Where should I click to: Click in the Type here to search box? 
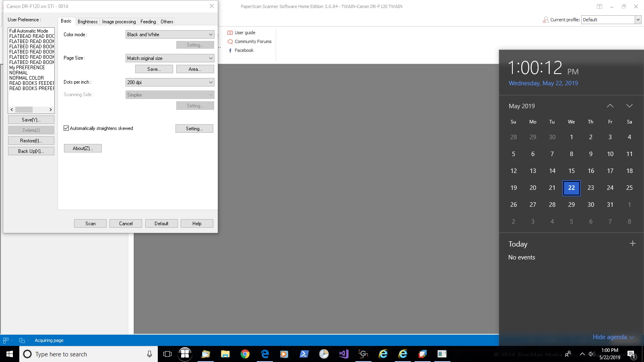pos(89,354)
